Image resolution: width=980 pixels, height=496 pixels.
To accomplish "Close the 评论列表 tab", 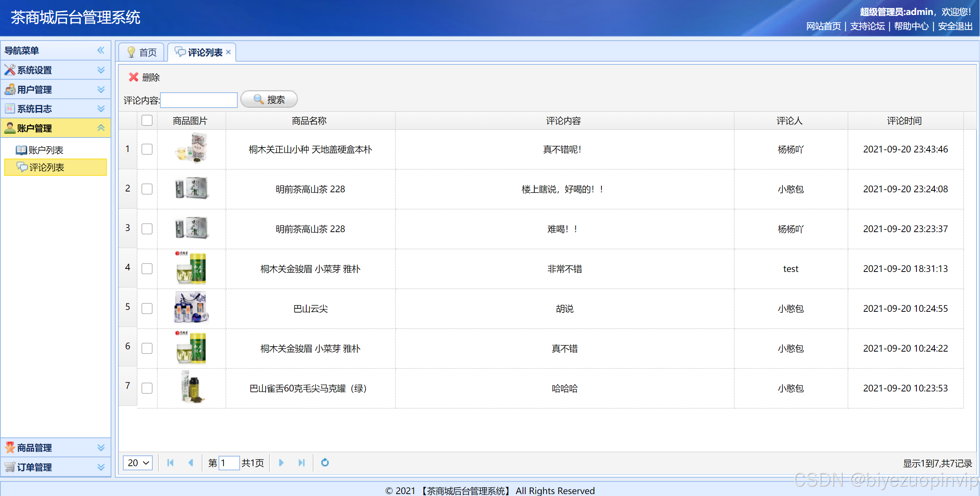I will coord(229,52).
